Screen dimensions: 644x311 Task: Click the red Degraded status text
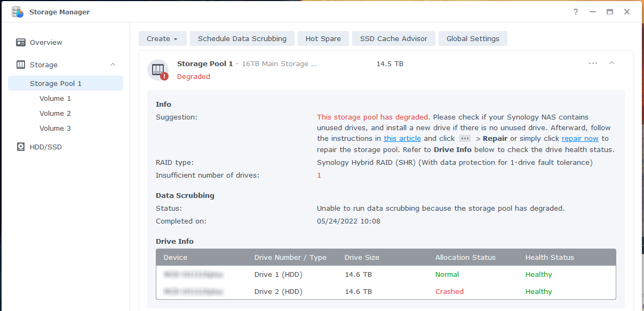pos(194,76)
